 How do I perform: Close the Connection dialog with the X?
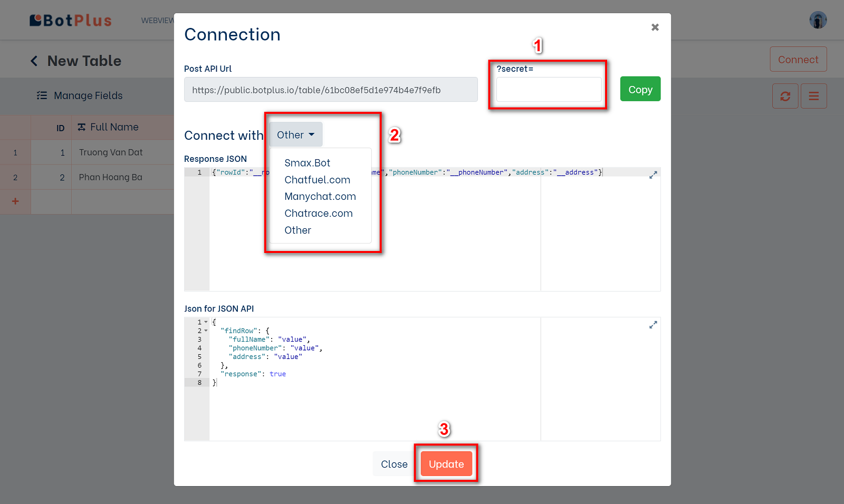[655, 27]
